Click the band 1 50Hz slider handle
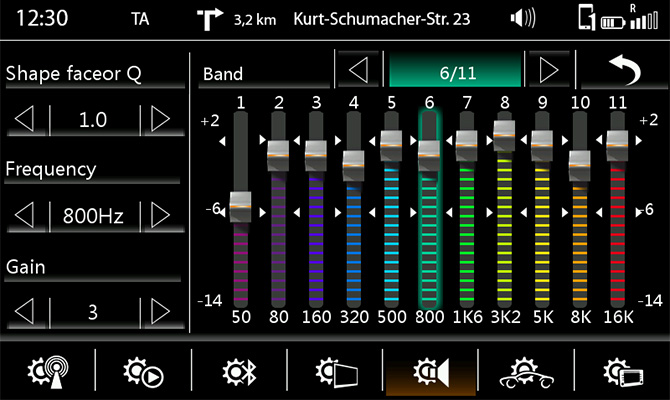The height and width of the screenshot is (400, 670). [241, 205]
